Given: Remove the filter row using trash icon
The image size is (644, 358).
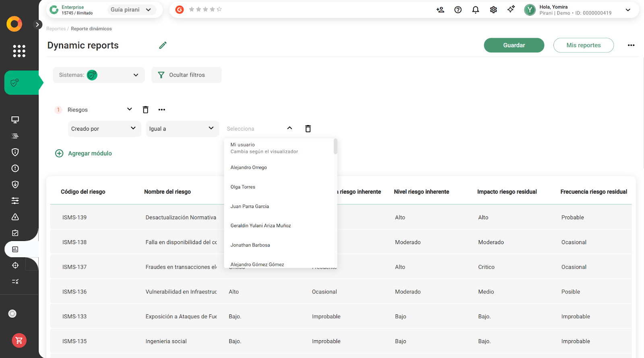Looking at the screenshot, I should (308, 129).
